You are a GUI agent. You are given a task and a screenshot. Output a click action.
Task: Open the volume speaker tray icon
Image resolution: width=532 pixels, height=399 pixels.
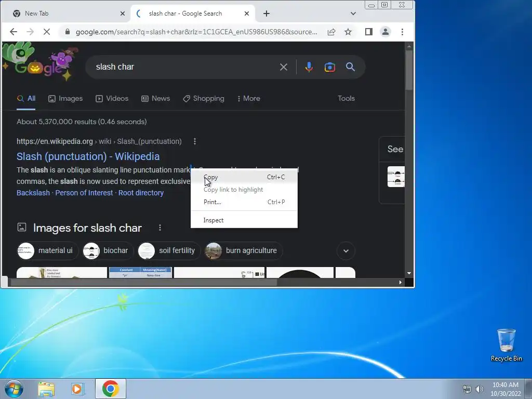click(480, 389)
